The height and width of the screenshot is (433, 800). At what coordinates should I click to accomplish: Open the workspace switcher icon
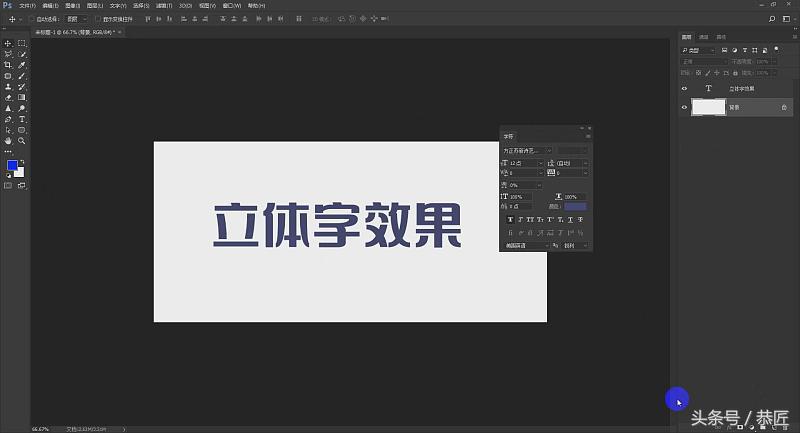click(786, 19)
